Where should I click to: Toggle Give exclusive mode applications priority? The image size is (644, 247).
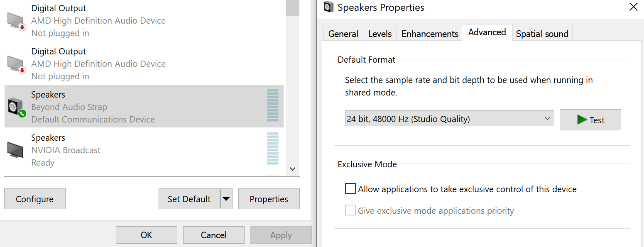click(350, 210)
